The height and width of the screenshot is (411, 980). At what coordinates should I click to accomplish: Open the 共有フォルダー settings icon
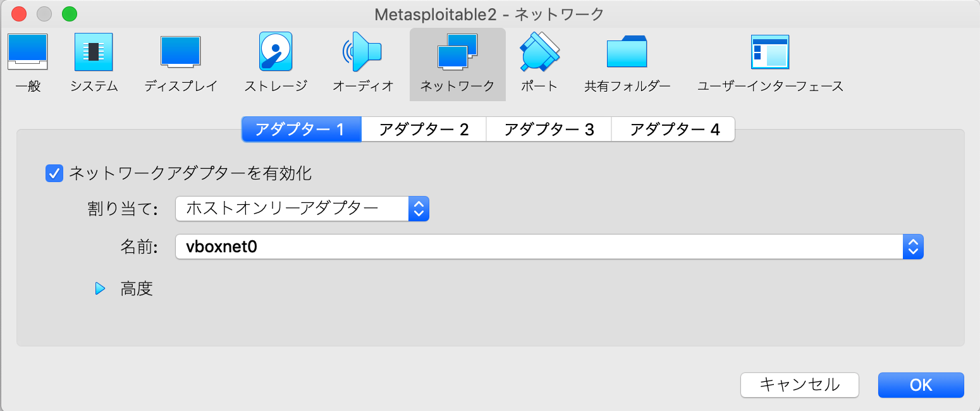coord(627,64)
